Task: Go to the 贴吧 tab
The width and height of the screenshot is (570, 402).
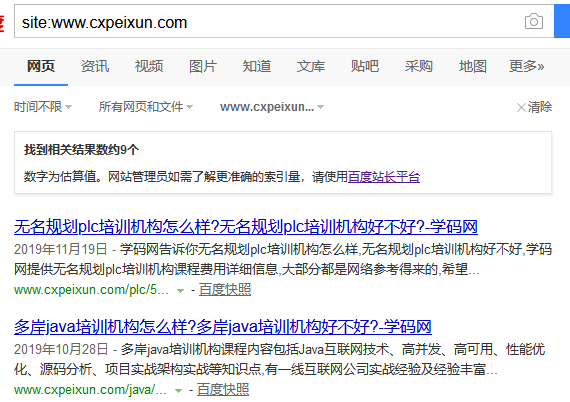Action: 365,67
